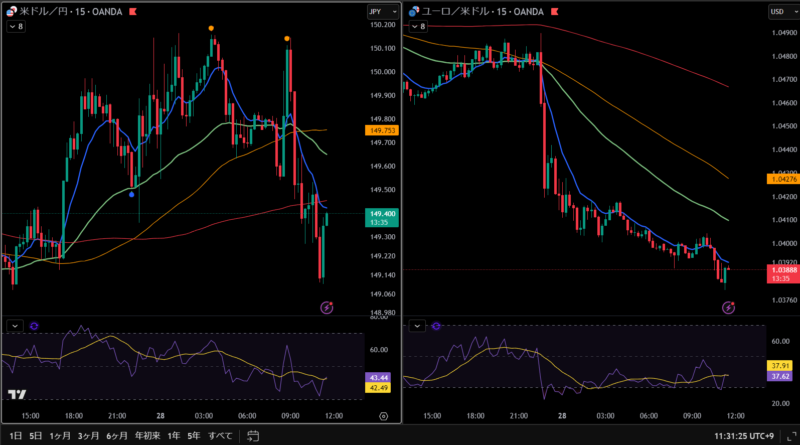This screenshot has height=445, width=800.
Task: Click purple indicator icon in USD/JPY RSI pane
Action: point(34,326)
